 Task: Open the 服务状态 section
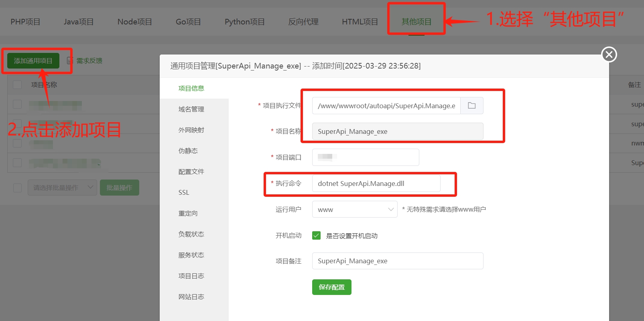[191, 255]
